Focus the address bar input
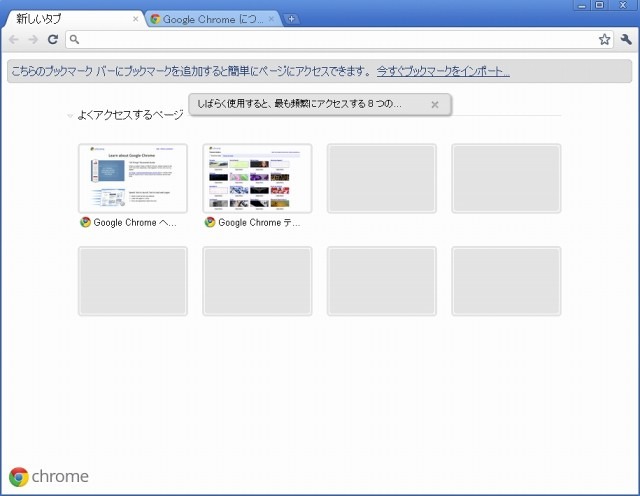This screenshot has height=496, width=640. tap(339, 40)
